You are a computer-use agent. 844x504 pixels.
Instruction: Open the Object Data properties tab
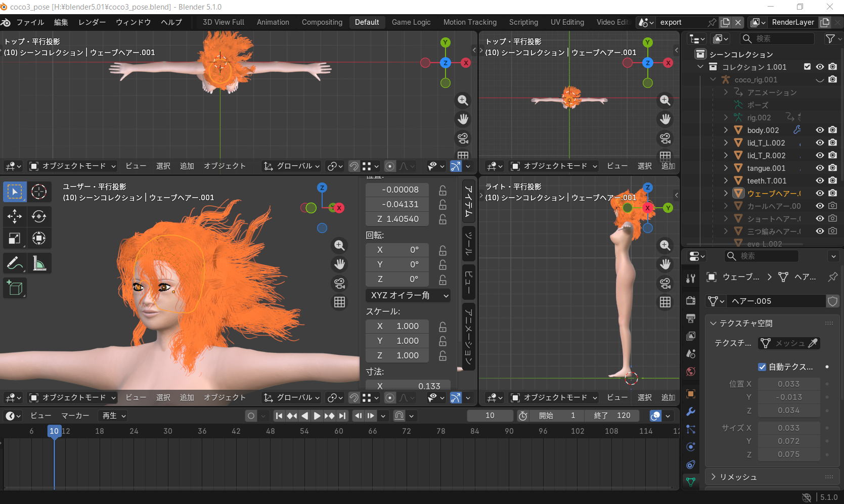click(x=691, y=482)
